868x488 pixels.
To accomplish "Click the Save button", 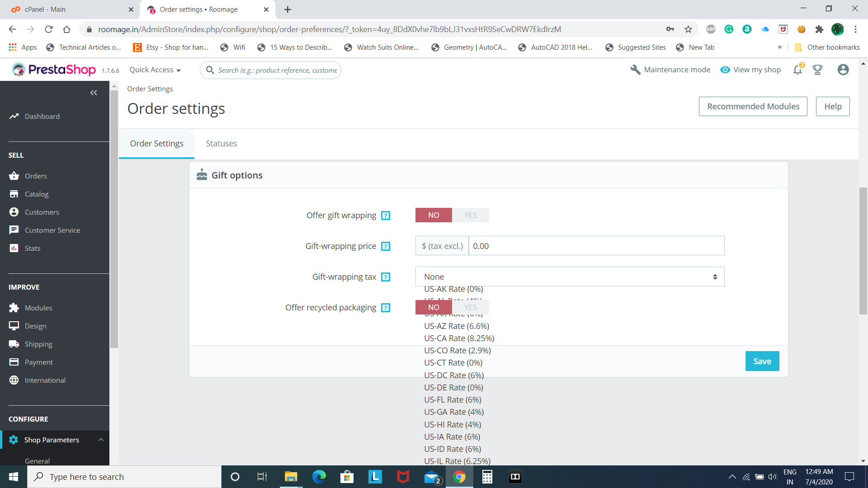I will [762, 361].
